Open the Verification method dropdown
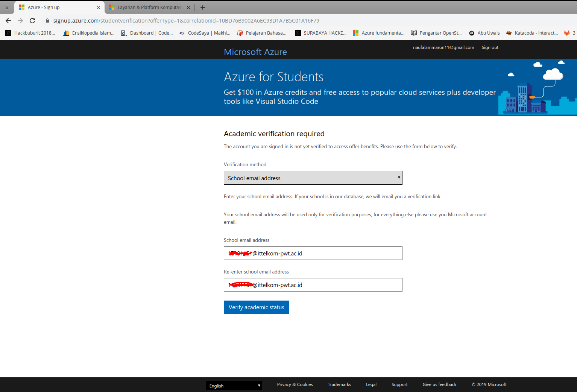Screen dimensions: 577x392 click(313, 178)
